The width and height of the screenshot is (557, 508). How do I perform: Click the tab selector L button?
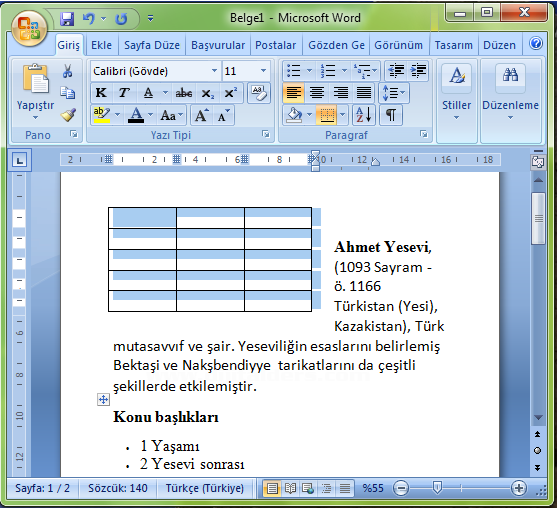(x=19, y=160)
